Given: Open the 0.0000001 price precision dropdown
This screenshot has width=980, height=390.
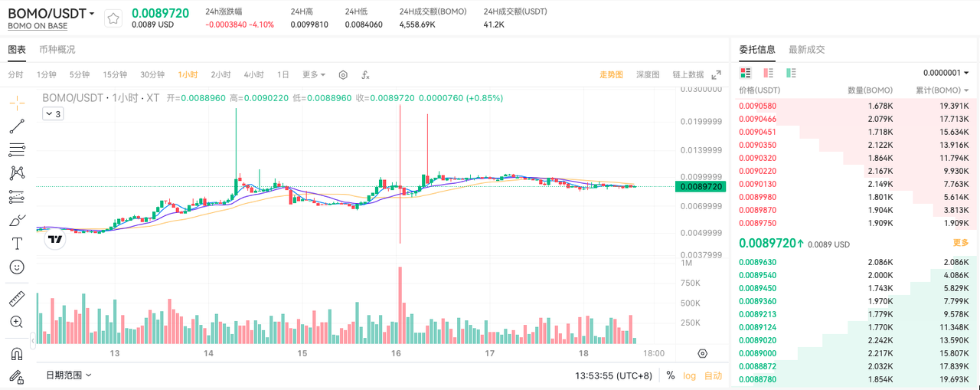Looking at the screenshot, I should pos(946,73).
